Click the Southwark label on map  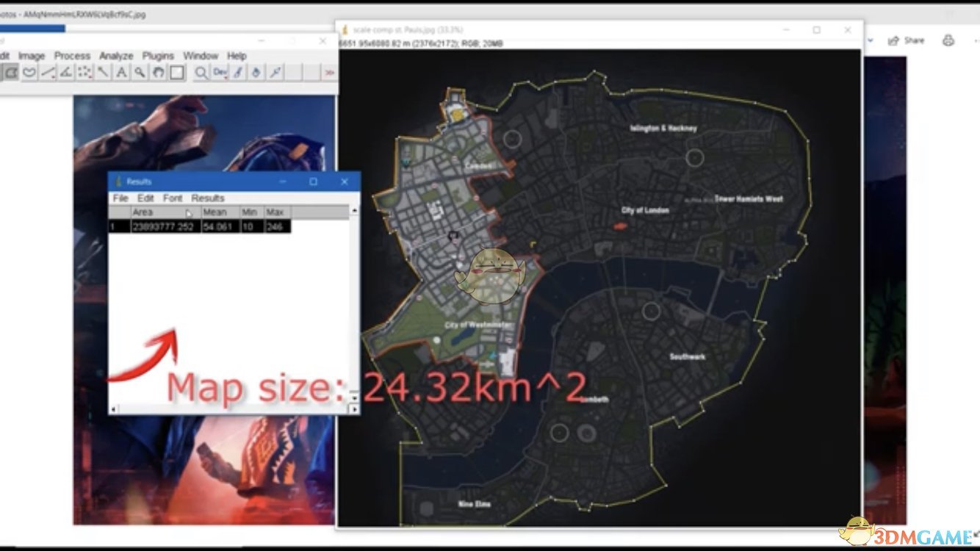coord(688,356)
